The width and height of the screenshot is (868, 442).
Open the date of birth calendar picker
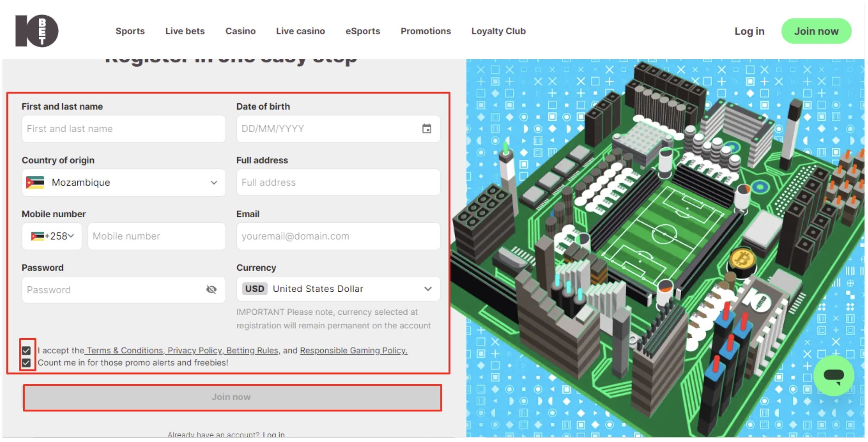coord(426,129)
